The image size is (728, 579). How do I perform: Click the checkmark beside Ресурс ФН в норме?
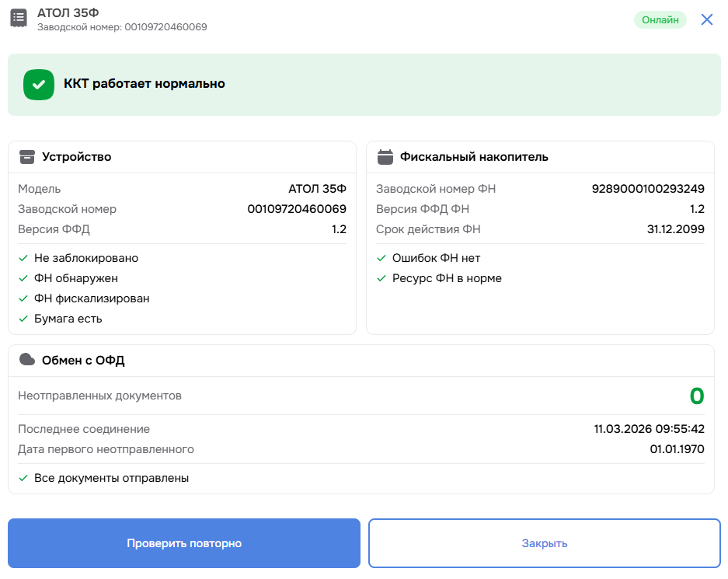[381, 278]
